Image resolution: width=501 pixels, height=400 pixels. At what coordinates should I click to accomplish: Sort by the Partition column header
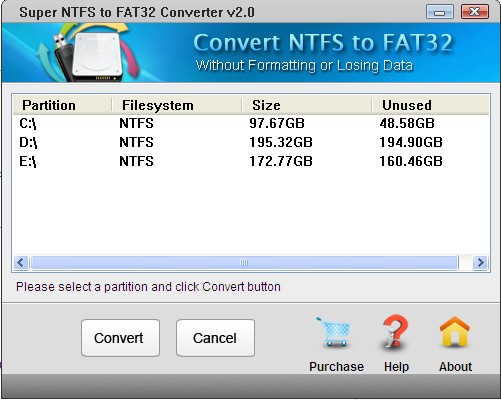[62, 105]
